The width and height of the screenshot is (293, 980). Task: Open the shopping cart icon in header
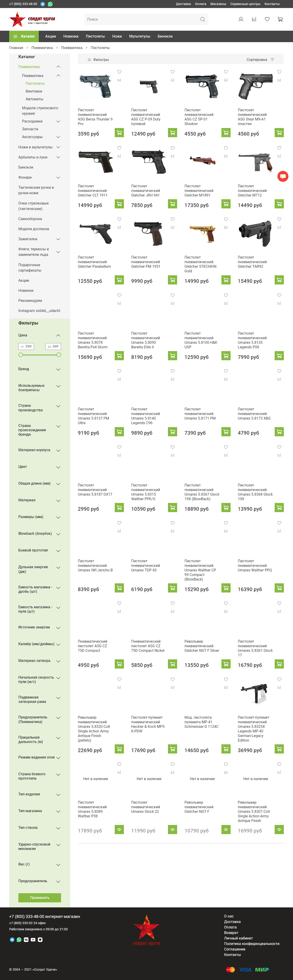[x=280, y=19]
